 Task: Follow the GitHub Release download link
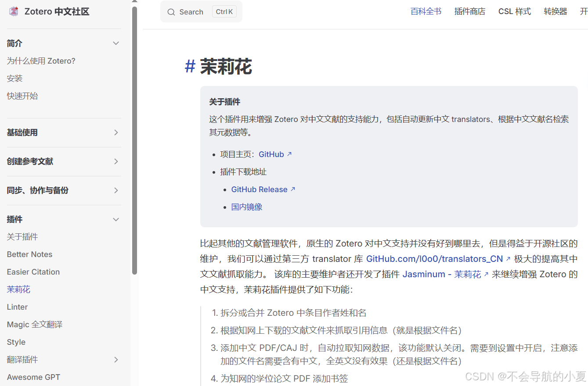(263, 189)
